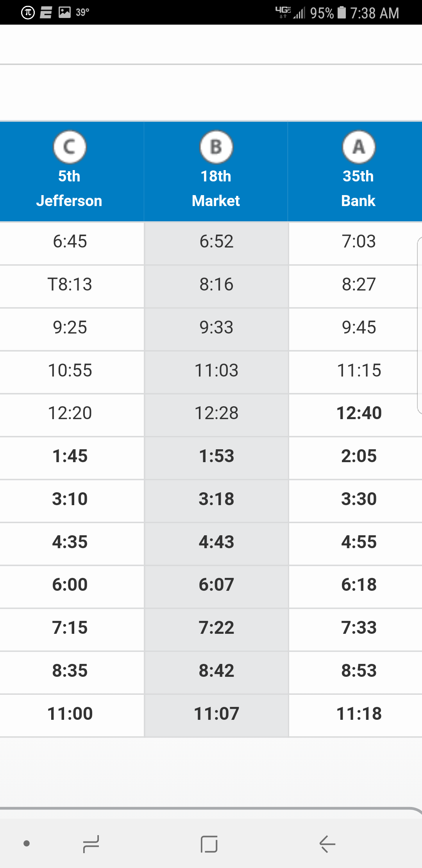
Task: Select the 12:40 arrival at 35th Bank
Action: (359, 413)
